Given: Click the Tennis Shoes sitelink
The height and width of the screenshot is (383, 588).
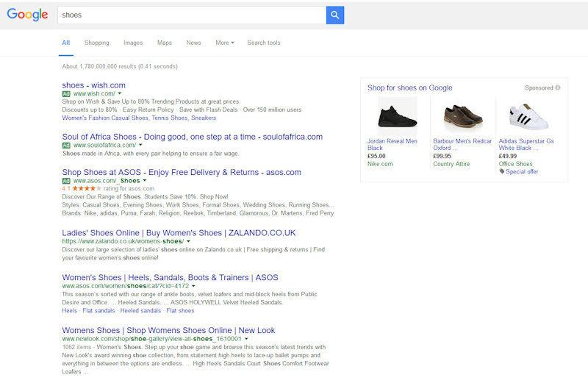Looking at the screenshot, I should click(170, 118).
